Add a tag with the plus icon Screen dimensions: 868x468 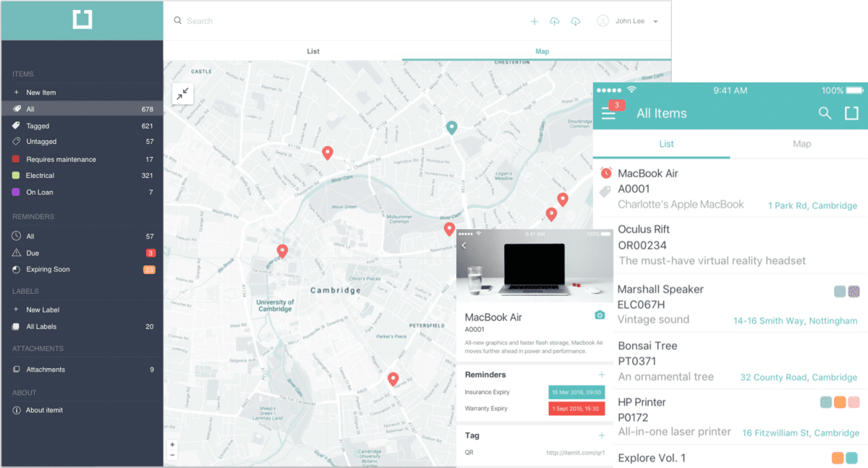[x=601, y=435]
